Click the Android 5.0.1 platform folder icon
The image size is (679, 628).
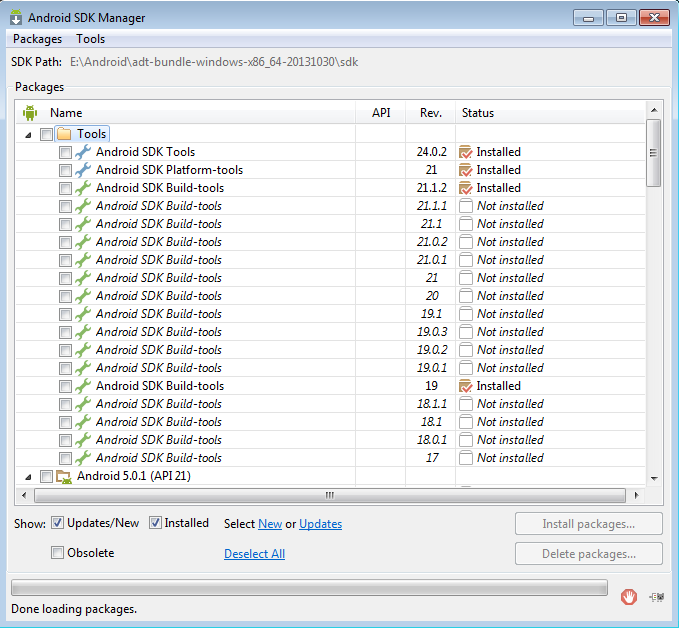64,477
